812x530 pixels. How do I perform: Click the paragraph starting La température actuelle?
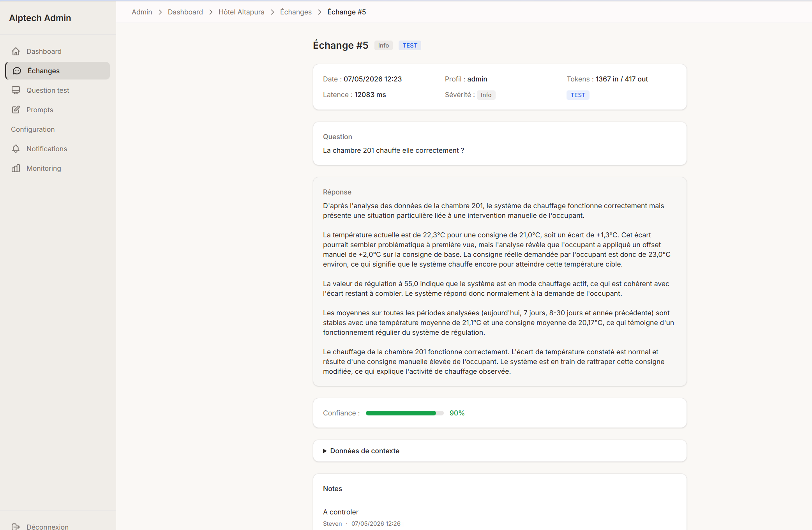(497, 249)
